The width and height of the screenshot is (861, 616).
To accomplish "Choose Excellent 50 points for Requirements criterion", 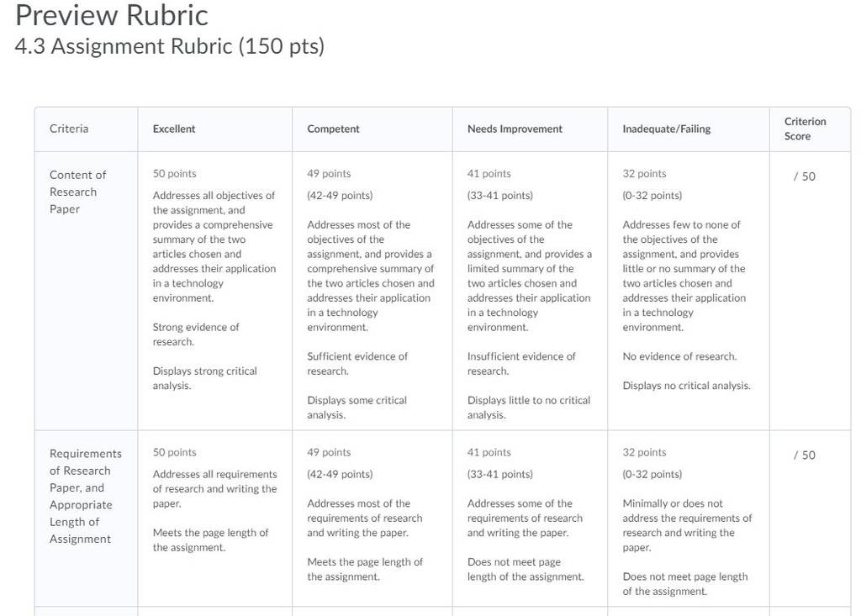I will tap(174, 452).
